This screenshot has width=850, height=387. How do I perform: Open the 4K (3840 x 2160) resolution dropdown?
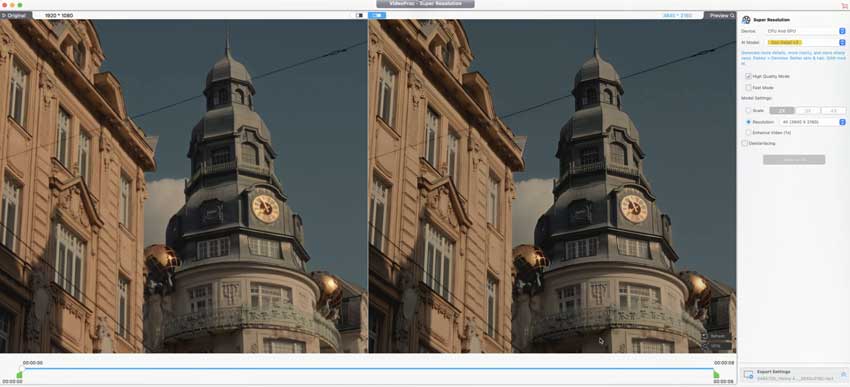coord(812,122)
